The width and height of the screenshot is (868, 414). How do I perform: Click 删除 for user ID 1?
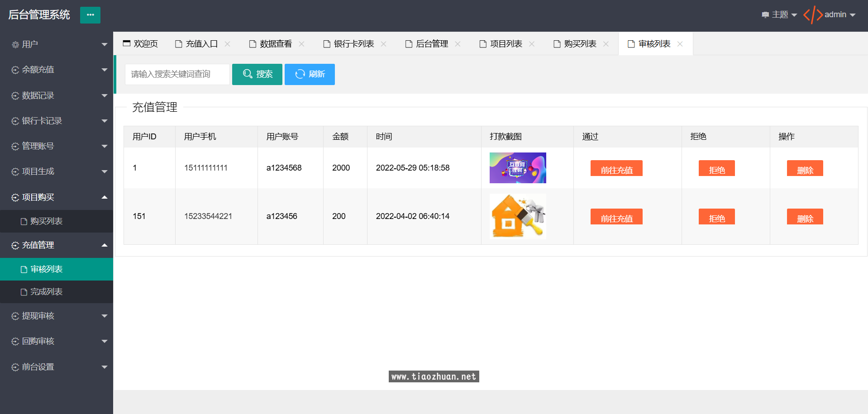click(805, 168)
